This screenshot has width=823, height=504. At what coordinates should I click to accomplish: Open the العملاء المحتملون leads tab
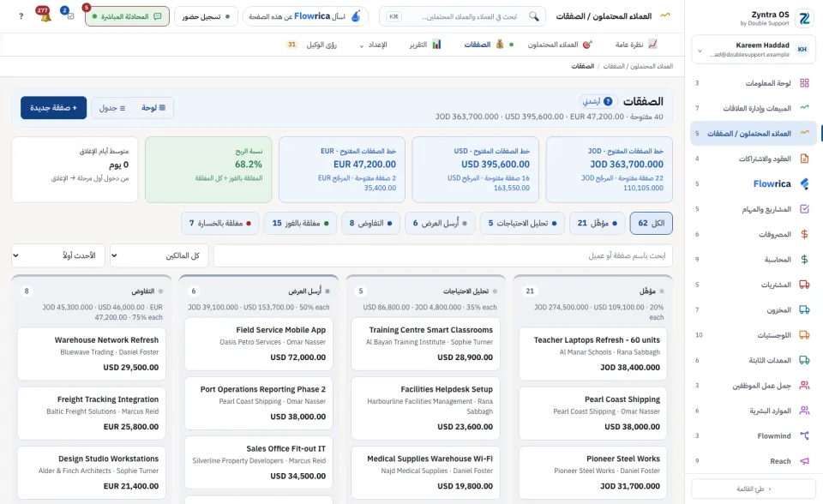pos(560,45)
